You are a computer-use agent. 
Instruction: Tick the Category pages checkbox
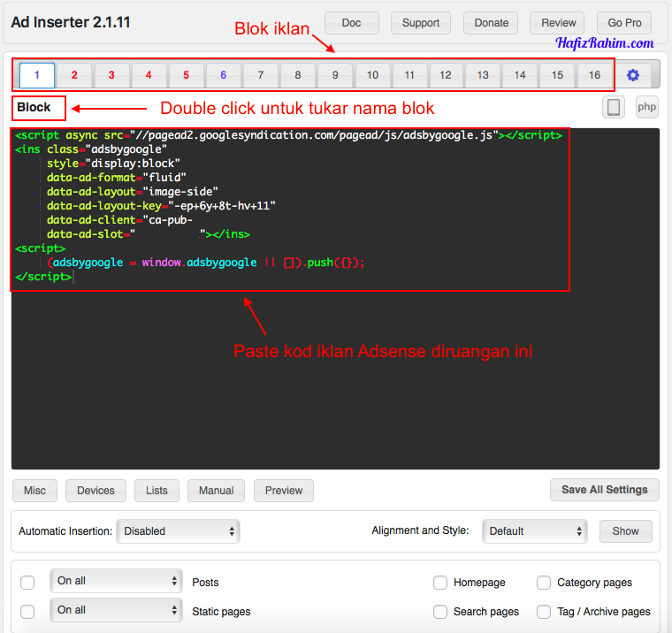pos(544,583)
